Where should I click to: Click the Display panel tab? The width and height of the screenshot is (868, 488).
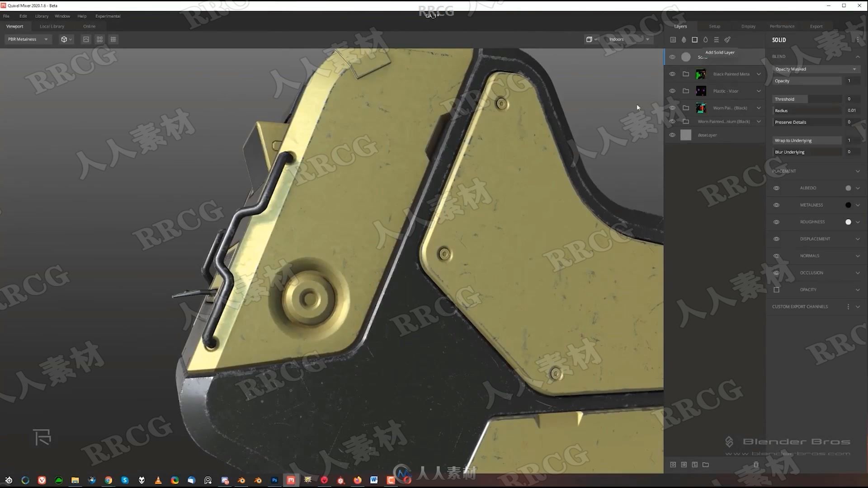[x=748, y=26]
